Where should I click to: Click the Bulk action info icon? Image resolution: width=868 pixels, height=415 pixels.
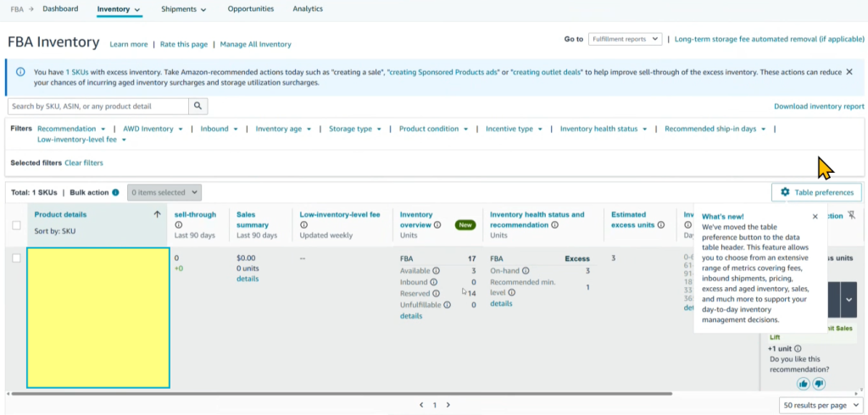pos(115,192)
